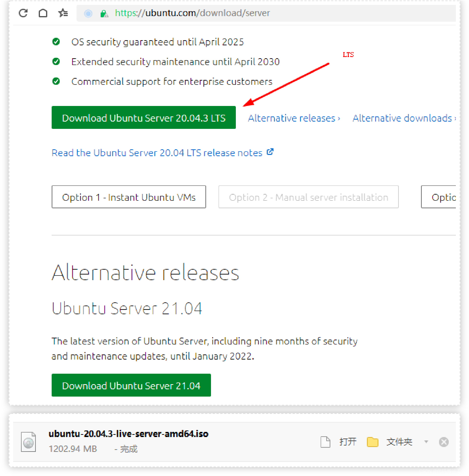Click Download Ubuntu Server 21.04 button
The image size is (469, 476).
131,385
